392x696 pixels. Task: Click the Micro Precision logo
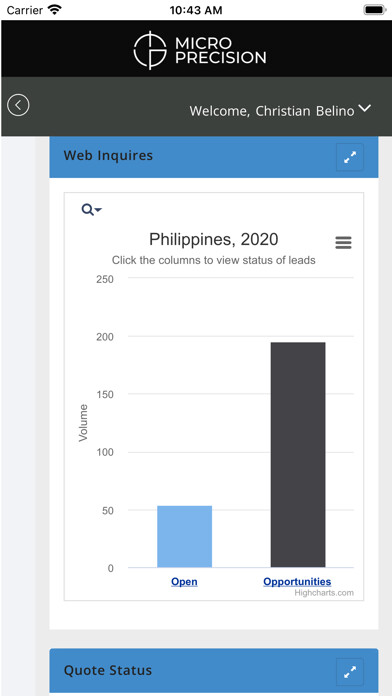pos(200,50)
